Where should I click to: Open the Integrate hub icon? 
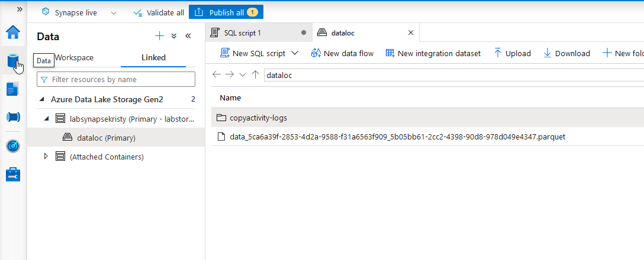[13, 117]
